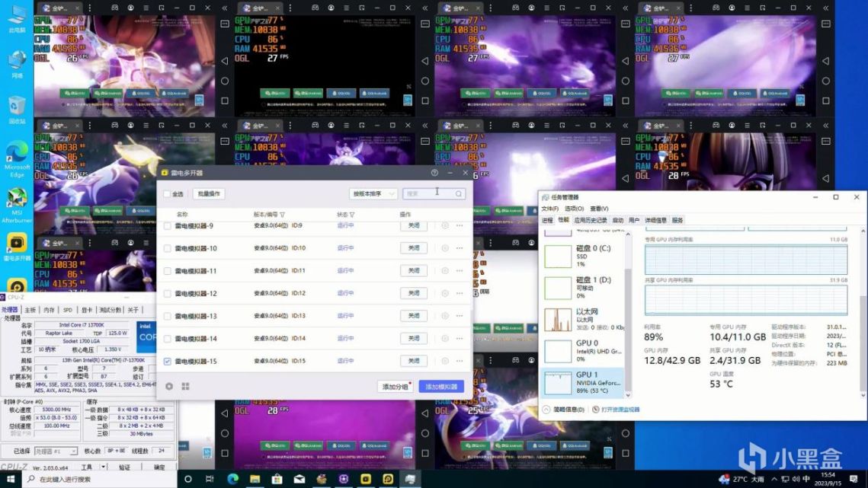
Task: Open the hamburger menu of the top-left emulator
Action: click(146, 8)
